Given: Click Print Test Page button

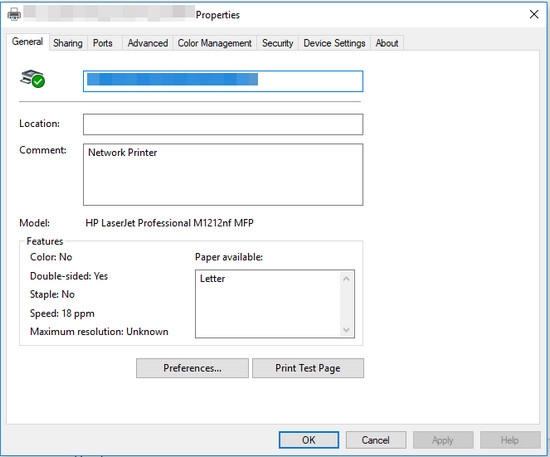Looking at the screenshot, I should point(308,368).
